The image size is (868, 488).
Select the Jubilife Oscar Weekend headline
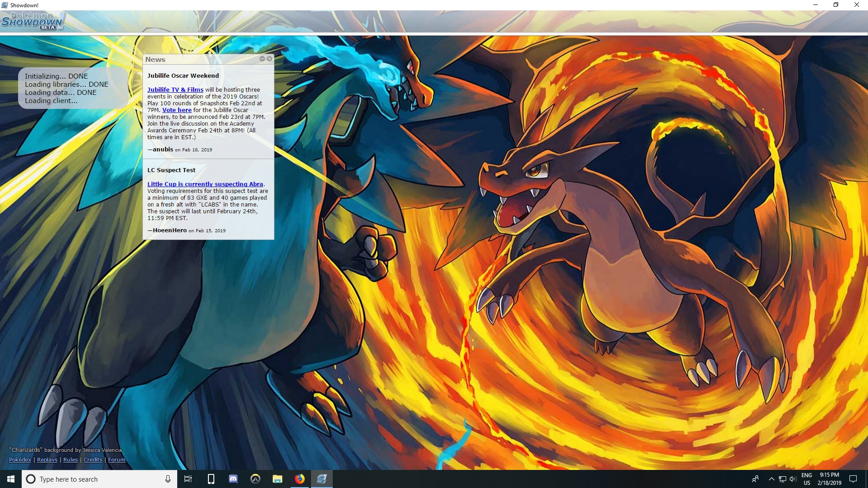(183, 75)
